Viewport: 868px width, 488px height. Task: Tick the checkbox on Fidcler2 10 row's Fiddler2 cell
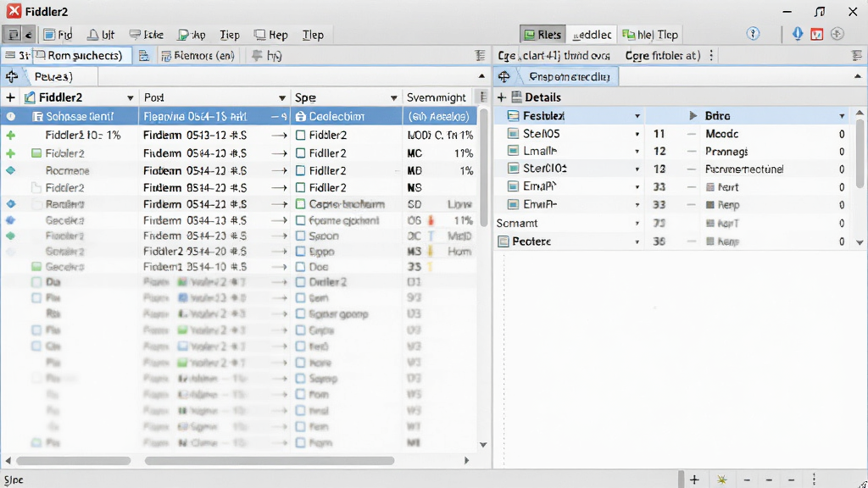coord(301,135)
